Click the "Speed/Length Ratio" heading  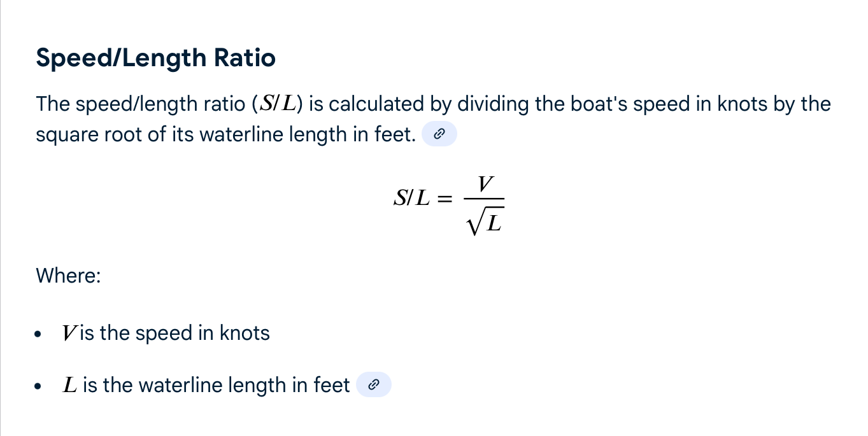point(156,58)
